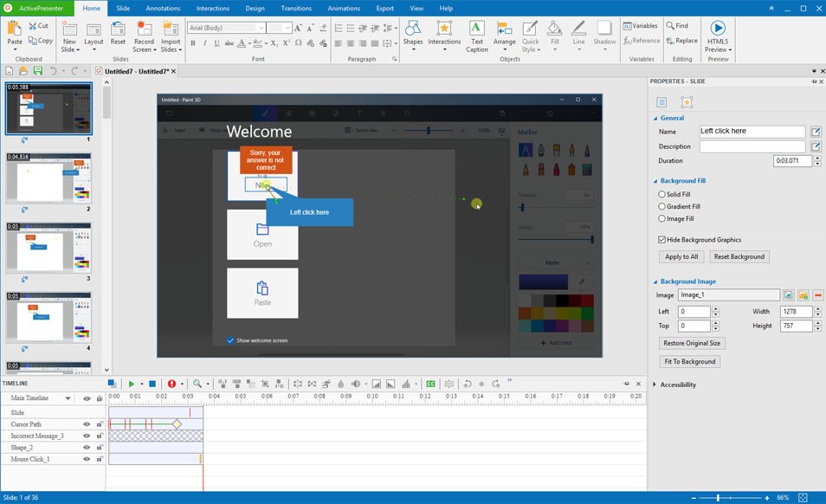
Task: Click the Fit To Background button
Action: click(689, 361)
